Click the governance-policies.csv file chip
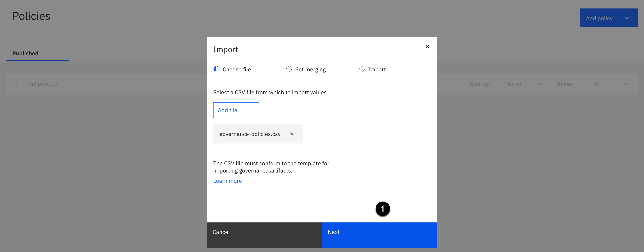Image resolution: width=644 pixels, height=252 pixels. point(250,134)
